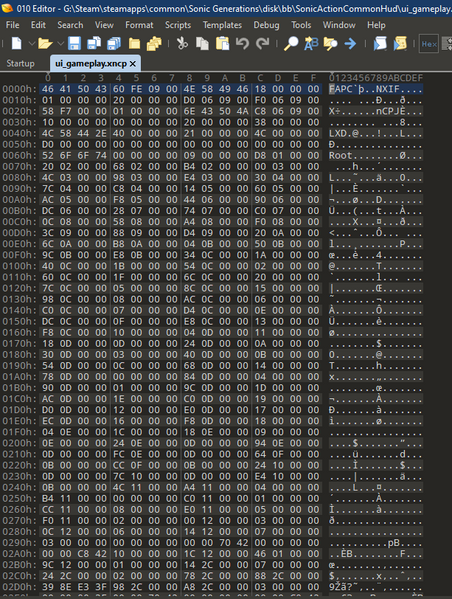Click the New file icon
The width and height of the screenshot is (452, 599).
pos(16,43)
